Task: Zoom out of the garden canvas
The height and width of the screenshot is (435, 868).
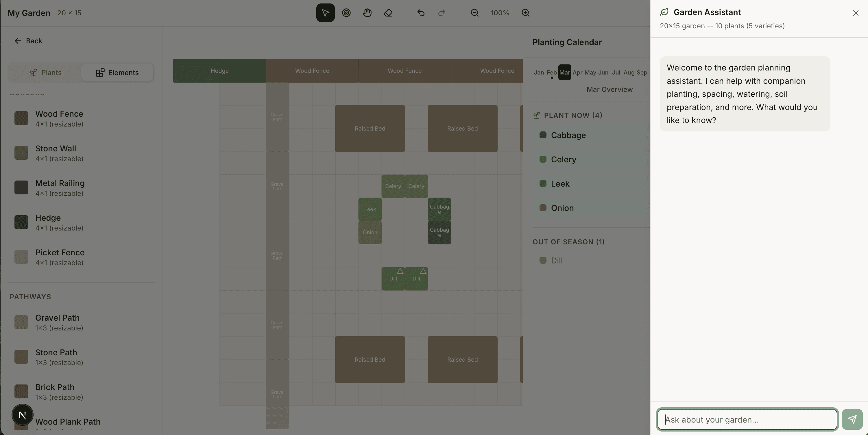Action: pos(474,13)
